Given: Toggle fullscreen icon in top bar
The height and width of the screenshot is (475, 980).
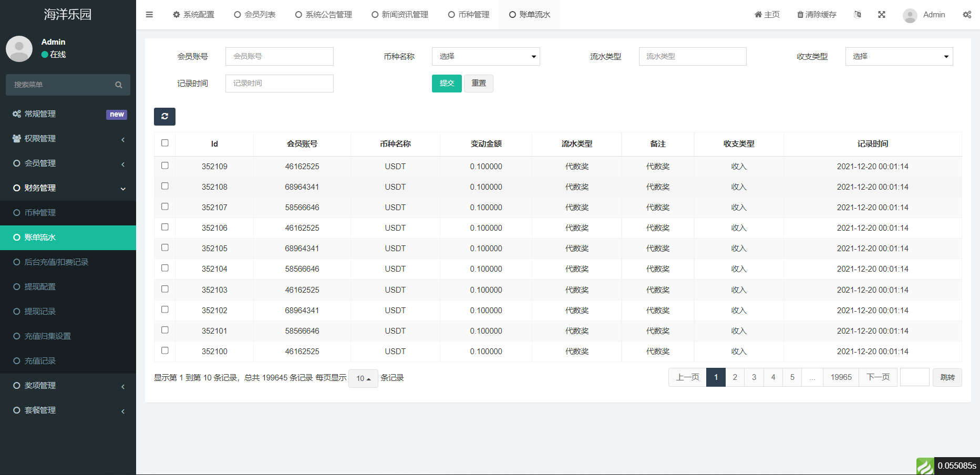Looking at the screenshot, I should click(882, 15).
